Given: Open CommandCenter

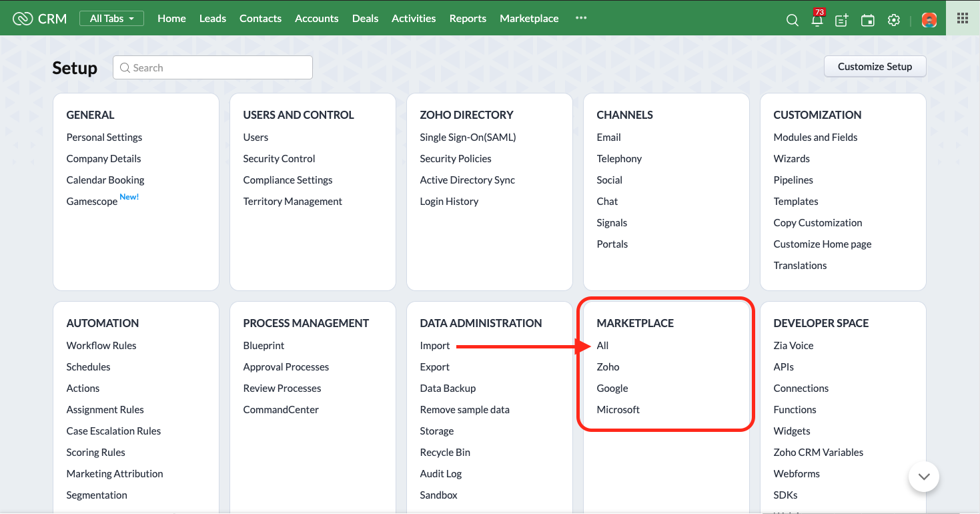Looking at the screenshot, I should 281,410.
